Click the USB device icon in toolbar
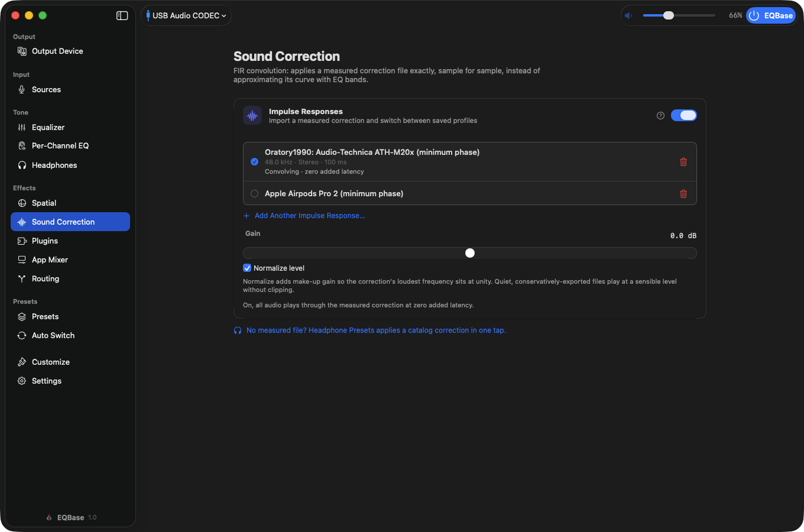 tap(148, 16)
